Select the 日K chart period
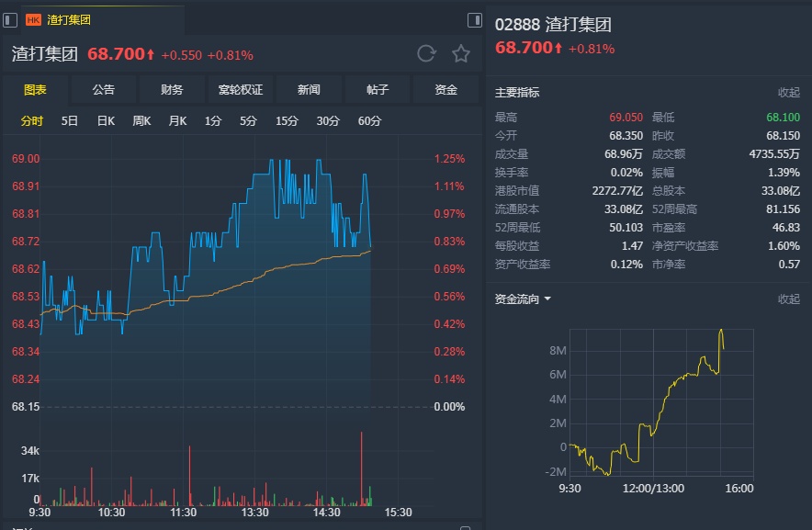The width and height of the screenshot is (812, 530). coord(106,121)
